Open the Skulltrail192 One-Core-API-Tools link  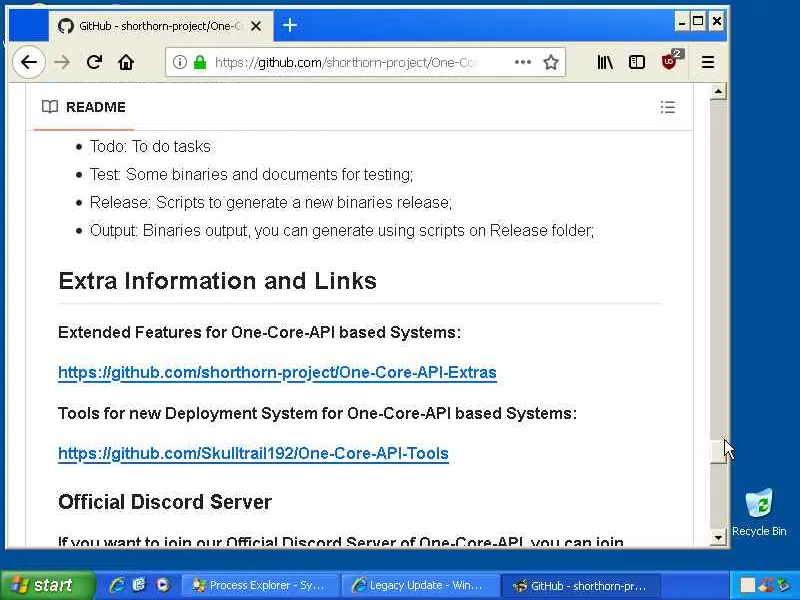[x=253, y=453]
